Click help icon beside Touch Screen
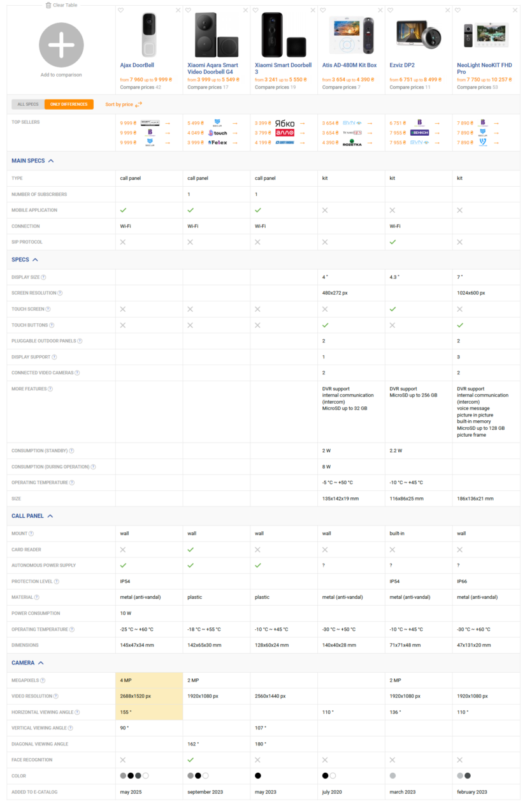The width and height of the screenshot is (532, 806). [48, 309]
